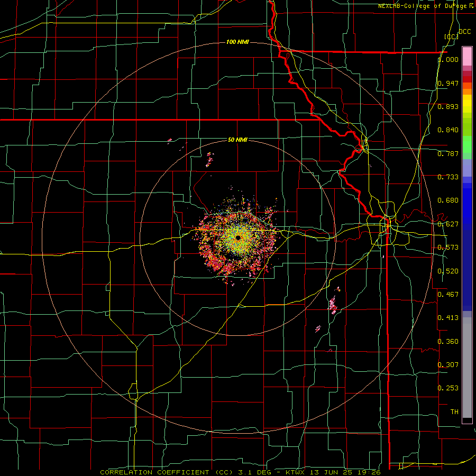This screenshot has width=476, height=476.
Task: Select the 0.520 legend value
Action: pos(448,271)
